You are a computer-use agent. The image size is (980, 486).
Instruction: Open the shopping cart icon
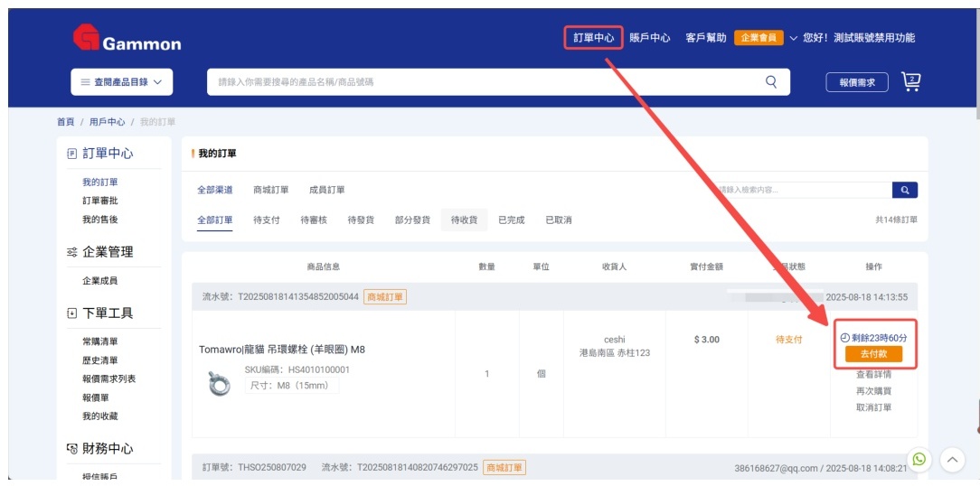click(x=911, y=81)
